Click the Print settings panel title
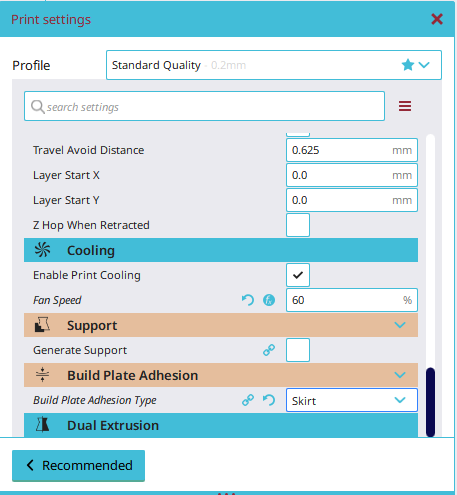This screenshot has height=495, width=457. point(51,19)
